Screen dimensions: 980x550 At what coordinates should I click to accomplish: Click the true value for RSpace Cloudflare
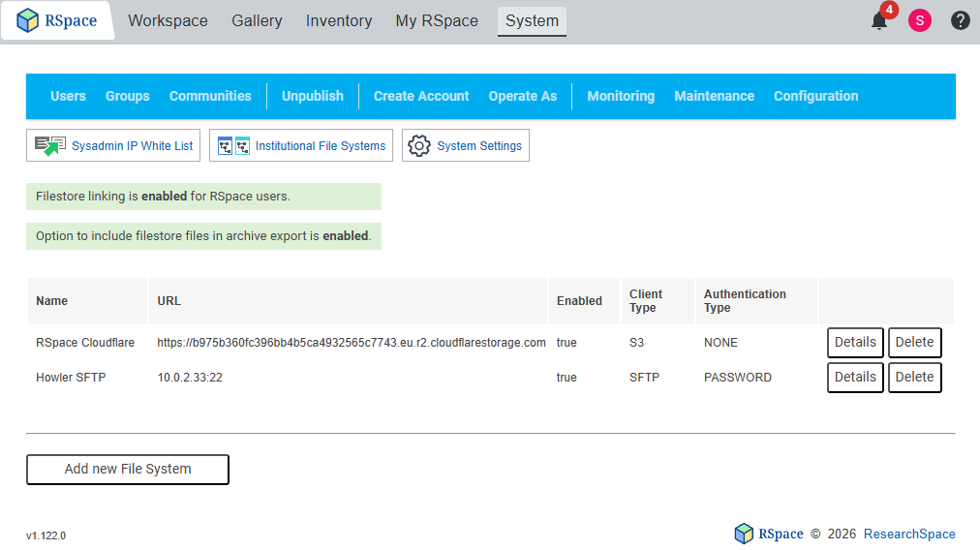click(567, 343)
